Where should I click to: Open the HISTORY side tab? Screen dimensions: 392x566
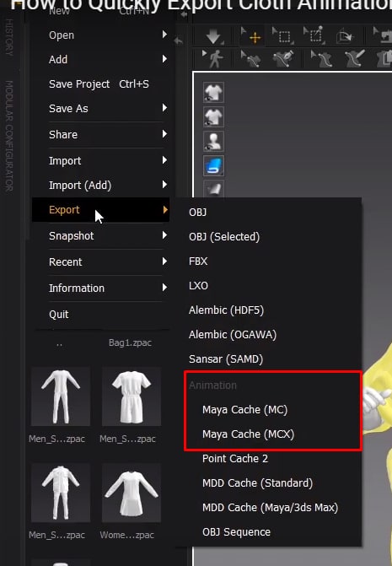pyautogui.click(x=9, y=38)
